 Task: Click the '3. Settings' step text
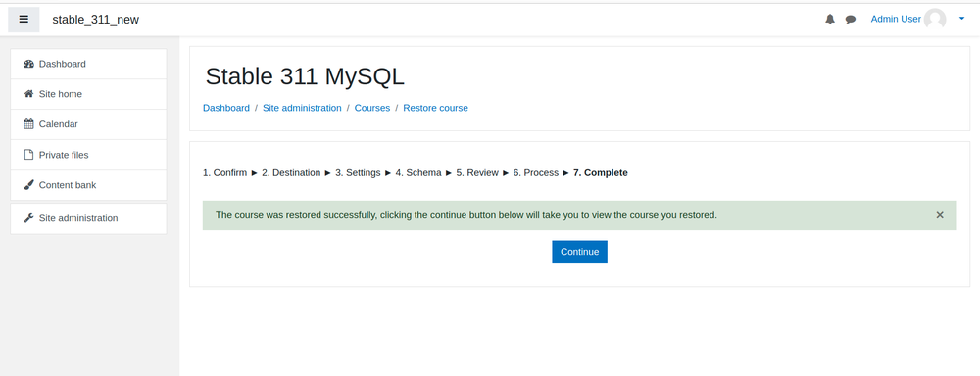coord(358,173)
